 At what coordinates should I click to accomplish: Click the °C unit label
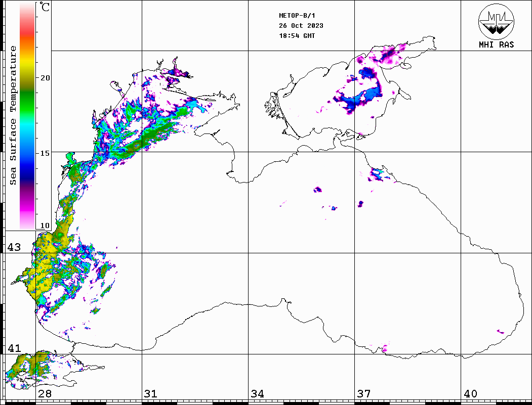click(45, 7)
